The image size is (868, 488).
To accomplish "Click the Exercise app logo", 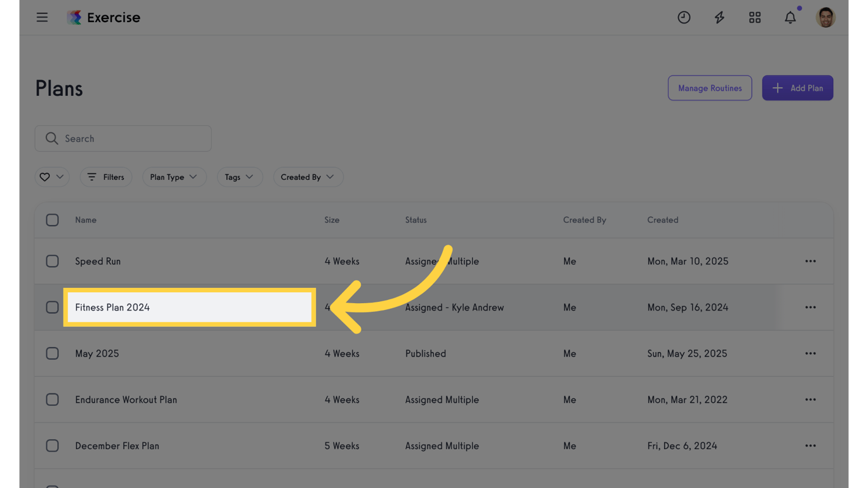I will (x=74, y=17).
